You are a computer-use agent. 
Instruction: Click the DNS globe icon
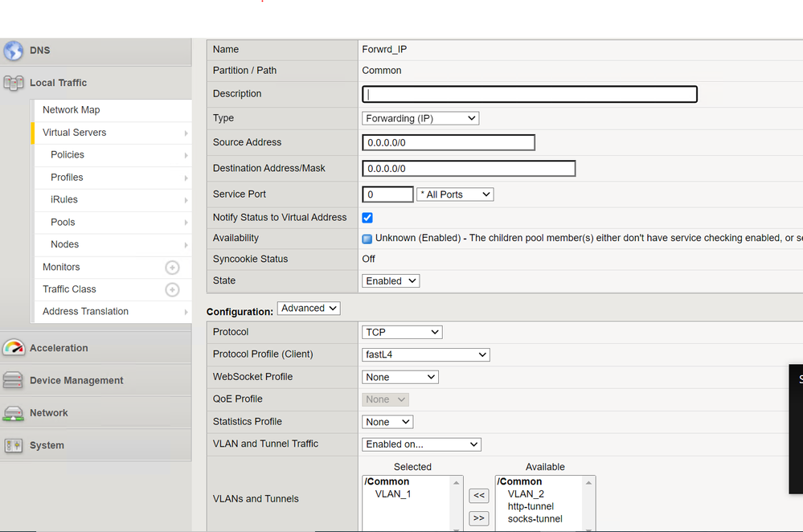coord(14,51)
